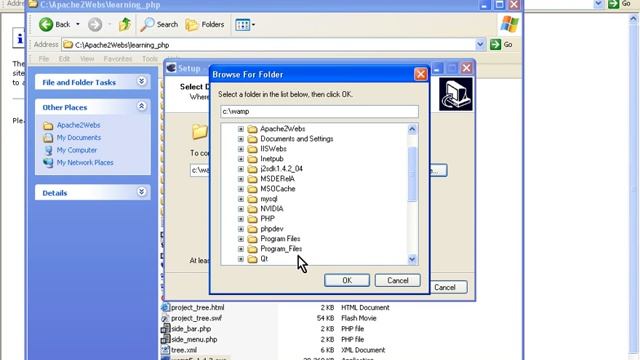Open the View menu in Explorer
This screenshot has height=360, width=640.
pyautogui.click(x=87, y=59)
